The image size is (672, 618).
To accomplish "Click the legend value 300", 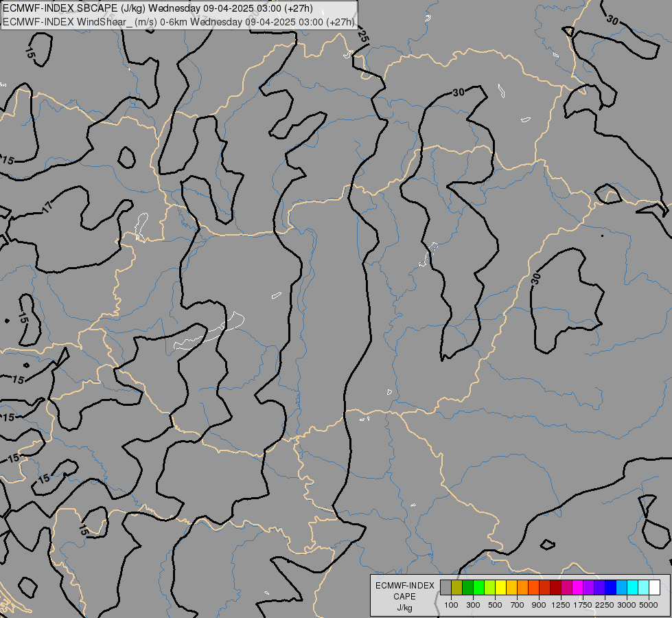I will point(473,605).
